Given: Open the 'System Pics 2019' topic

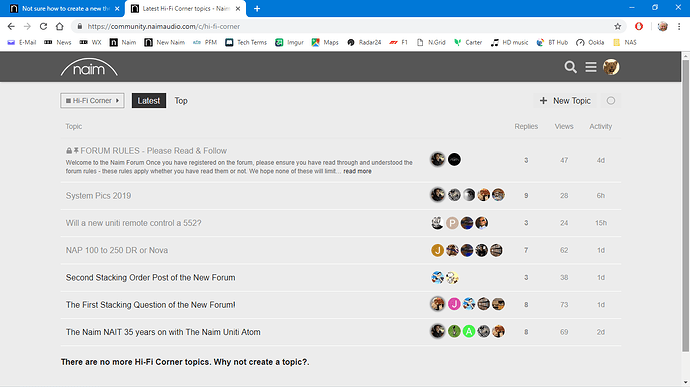Looking at the screenshot, I should [98, 195].
